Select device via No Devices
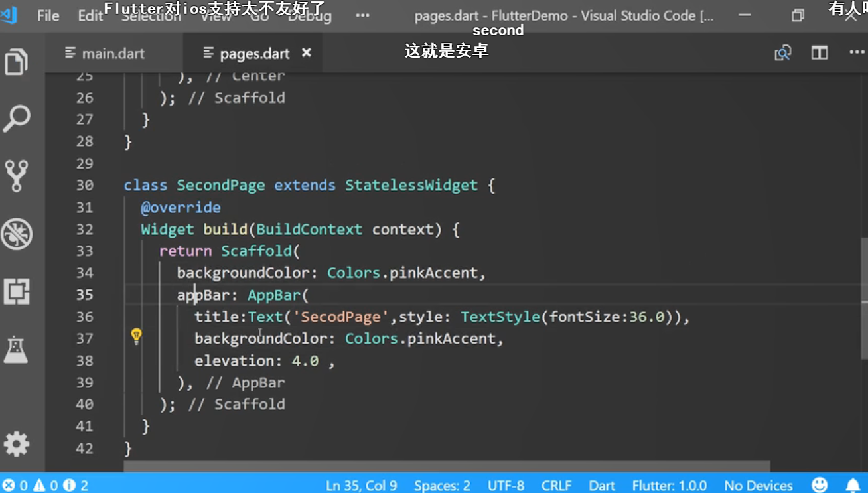This screenshot has width=868, height=493. pos(759,486)
